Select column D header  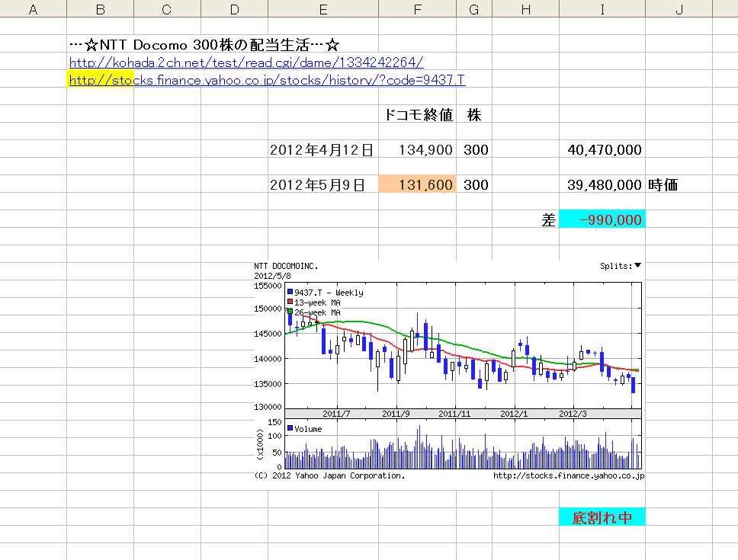point(234,9)
